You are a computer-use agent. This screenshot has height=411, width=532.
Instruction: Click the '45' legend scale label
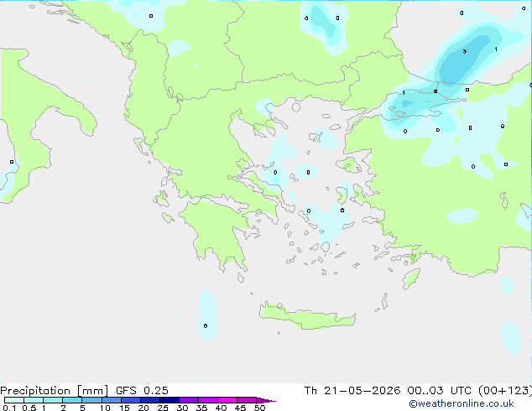[240, 408]
